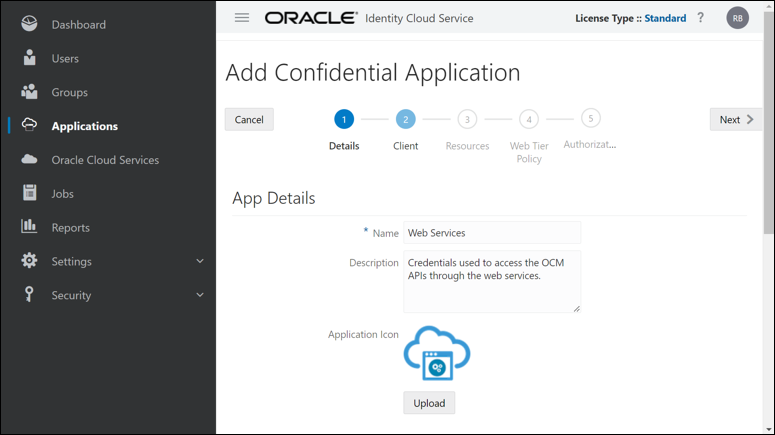Click the 'Add Confidential Application' heading
Image resolution: width=775 pixels, height=435 pixels.
373,73
